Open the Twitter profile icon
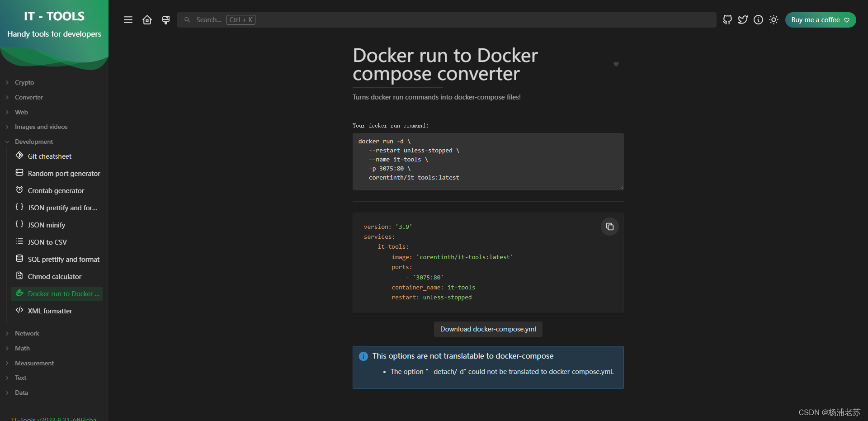The width and height of the screenshot is (868, 421). pyautogui.click(x=743, y=20)
